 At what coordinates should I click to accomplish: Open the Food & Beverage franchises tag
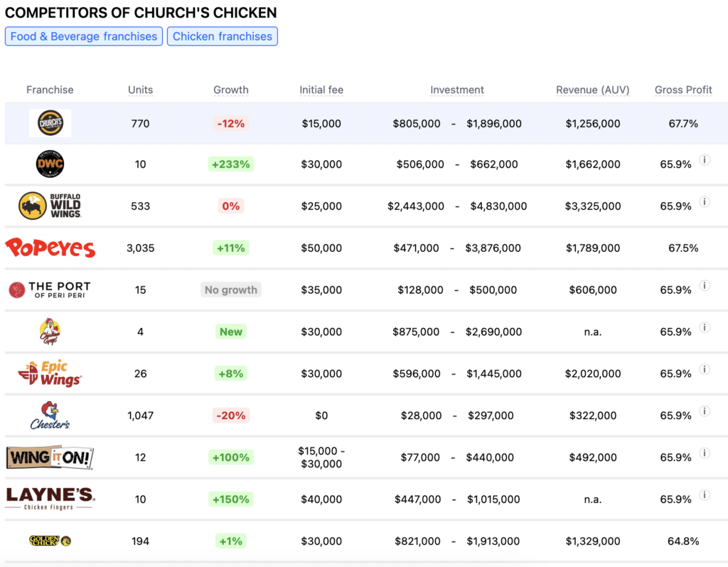pos(84,36)
